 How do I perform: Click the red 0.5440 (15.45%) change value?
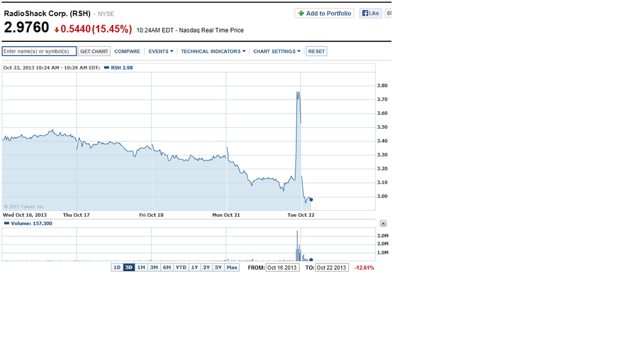pos(96,29)
